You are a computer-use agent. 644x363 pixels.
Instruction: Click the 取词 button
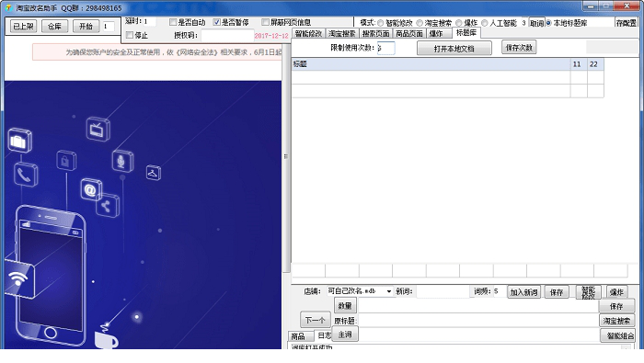point(536,23)
